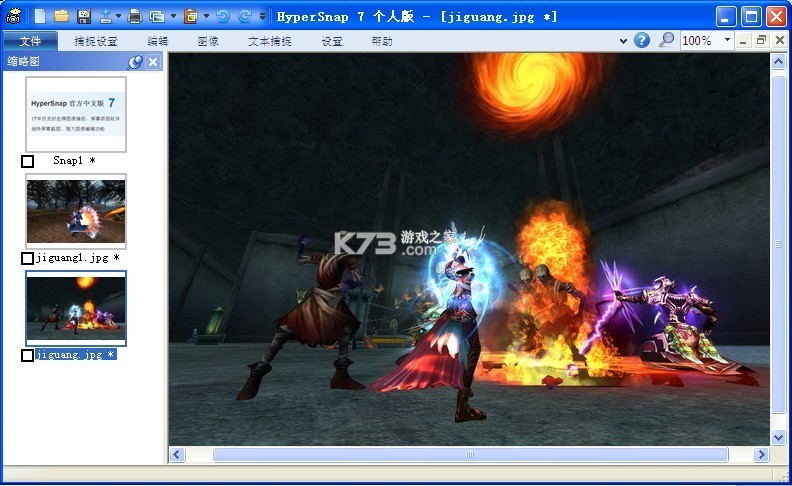Click the 'Snap1 *' label

pos(74,161)
